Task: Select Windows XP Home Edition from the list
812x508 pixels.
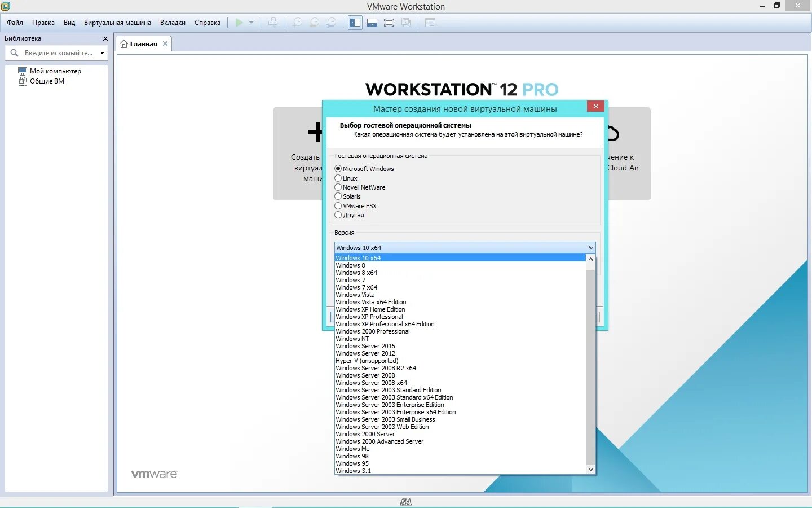Action: (370, 309)
